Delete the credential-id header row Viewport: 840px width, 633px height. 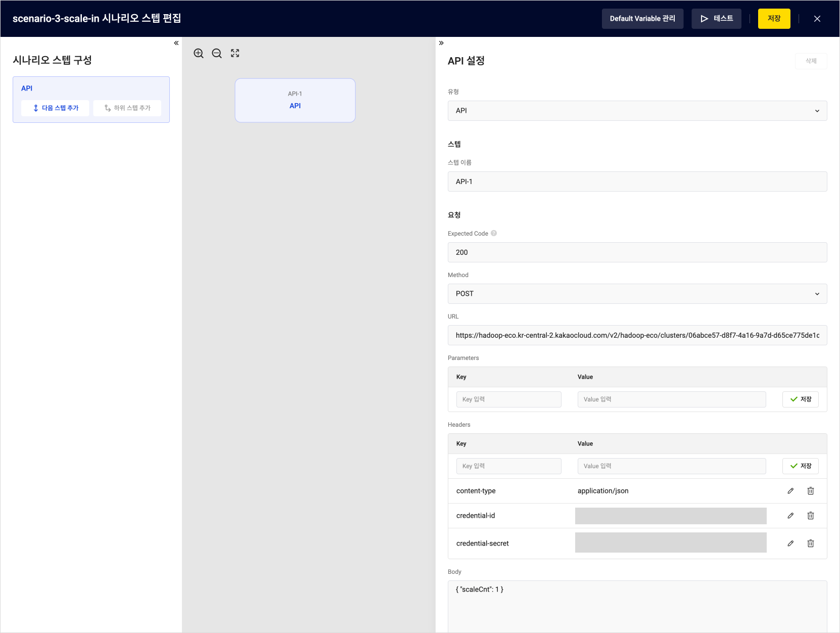tap(811, 516)
